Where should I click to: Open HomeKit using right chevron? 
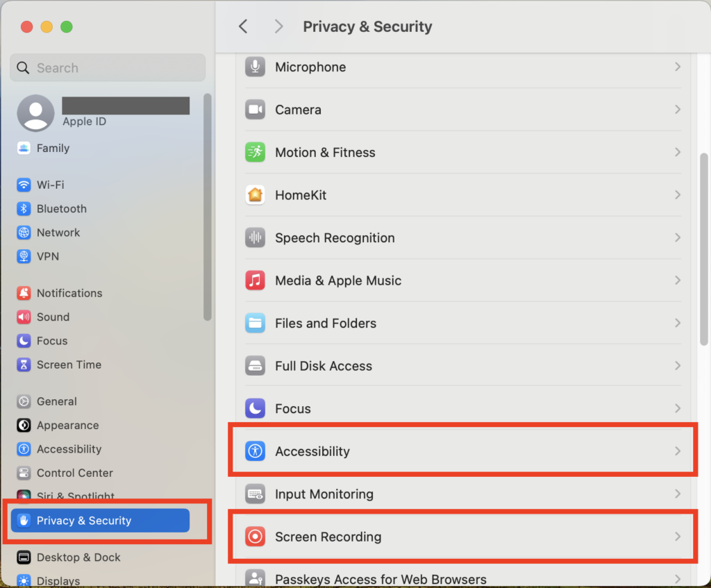coord(678,195)
